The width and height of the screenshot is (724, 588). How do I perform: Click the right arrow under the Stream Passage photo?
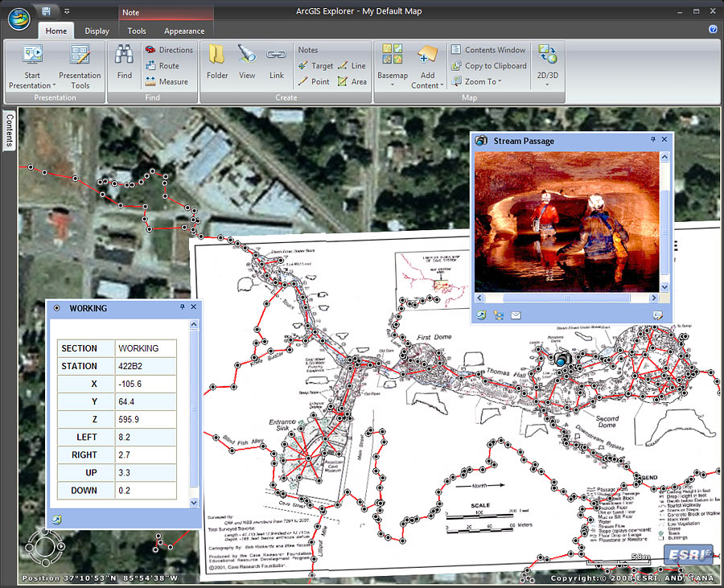[654, 298]
